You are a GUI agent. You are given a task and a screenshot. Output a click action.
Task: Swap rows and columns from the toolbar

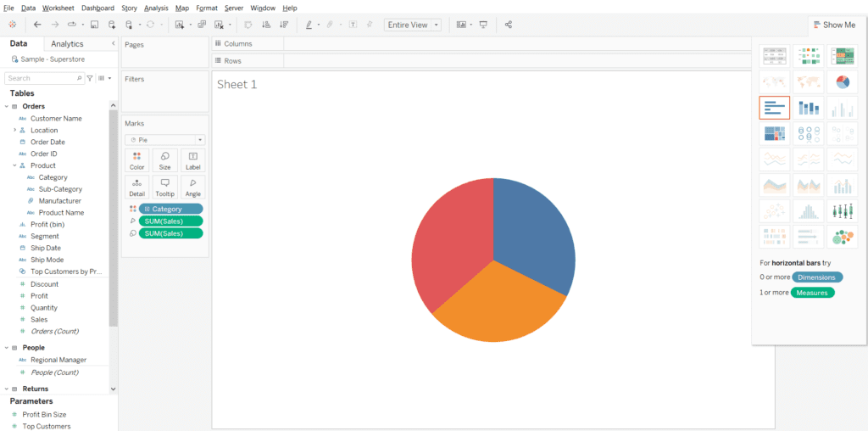(248, 25)
